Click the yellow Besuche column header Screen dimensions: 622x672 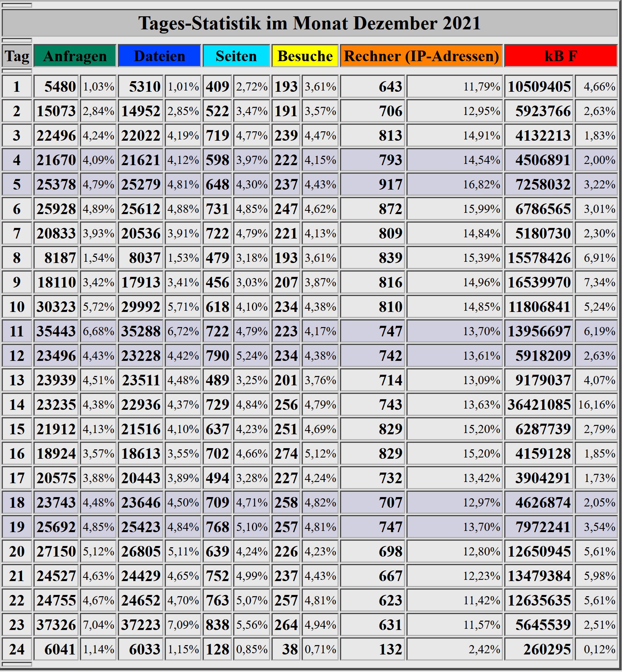click(305, 56)
